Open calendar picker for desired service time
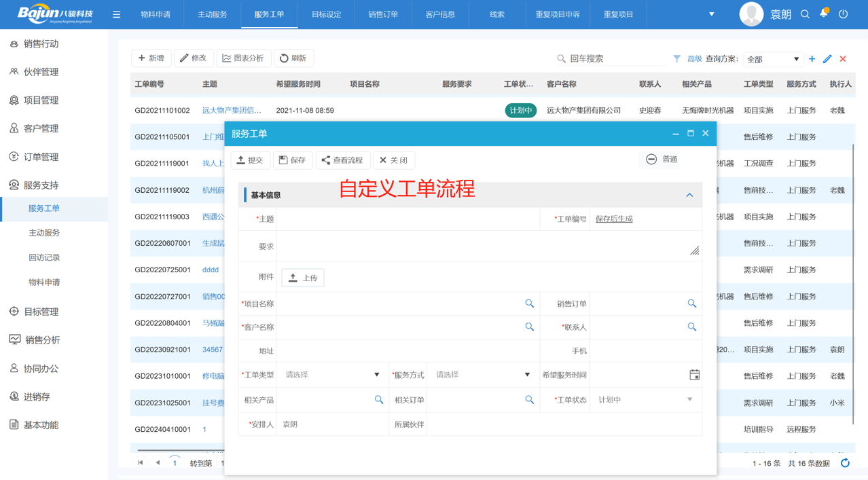The width and height of the screenshot is (868, 480). click(694, 375)
